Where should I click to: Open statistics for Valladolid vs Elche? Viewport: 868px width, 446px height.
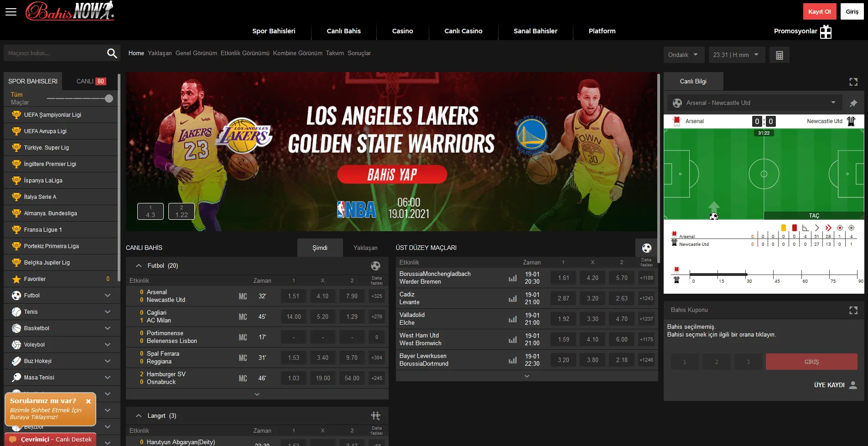click(513, 319)
